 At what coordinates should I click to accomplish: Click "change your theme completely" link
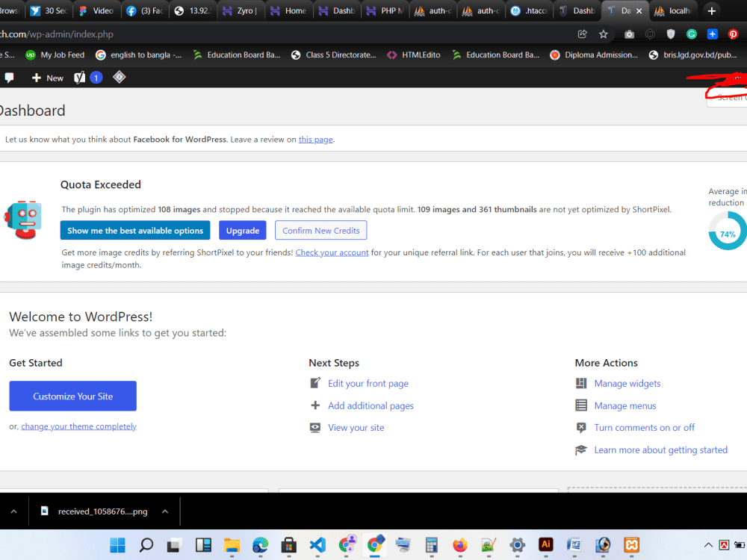pos(78,426)
